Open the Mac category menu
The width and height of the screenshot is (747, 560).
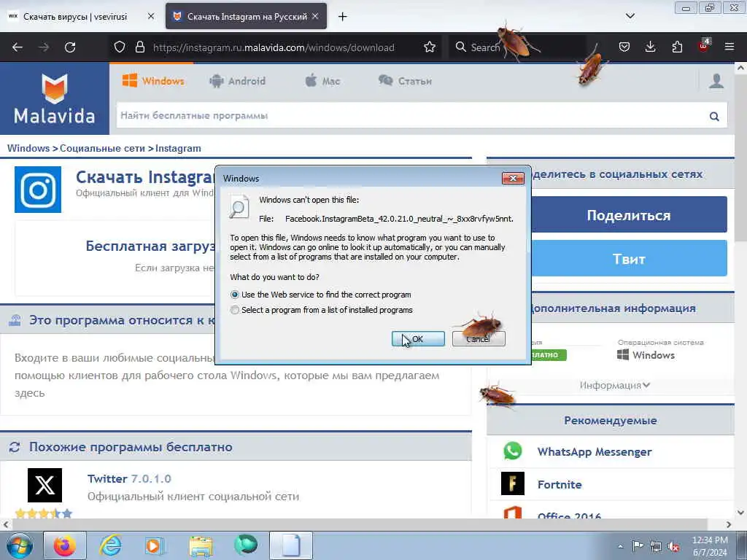[322, 81]
